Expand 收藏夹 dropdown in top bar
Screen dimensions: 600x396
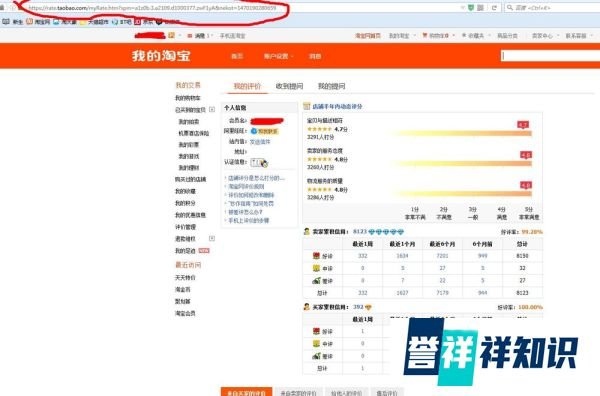coord(475,36)
